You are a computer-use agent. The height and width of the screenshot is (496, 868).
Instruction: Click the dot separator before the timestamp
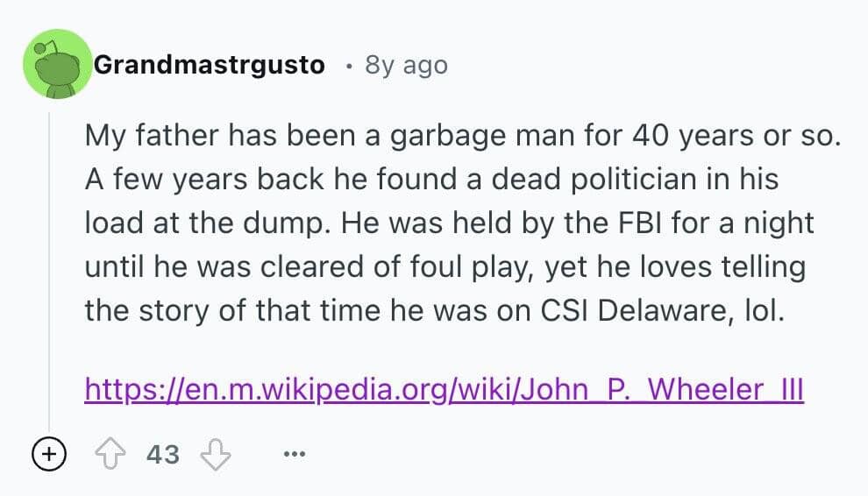[349, 66]
